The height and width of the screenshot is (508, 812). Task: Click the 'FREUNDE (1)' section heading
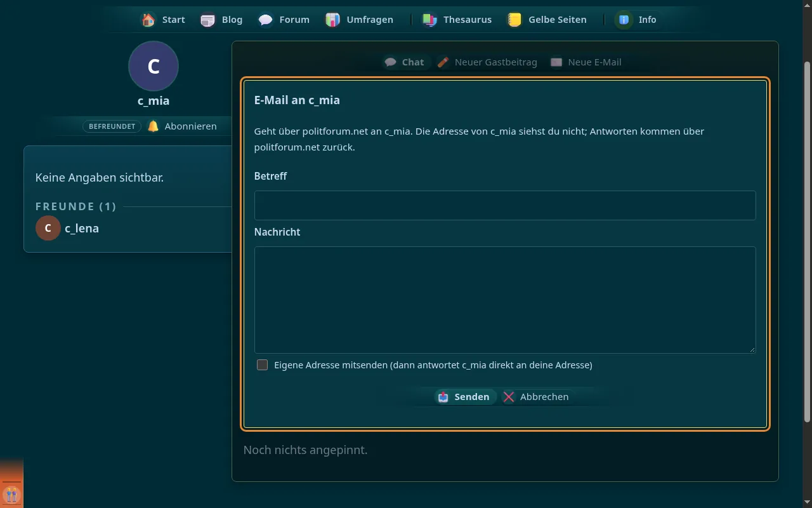[76, 206]
